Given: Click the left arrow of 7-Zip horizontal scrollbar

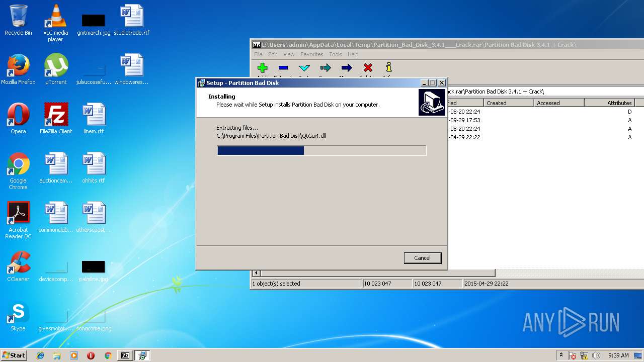Looking at the screenshot, I should pyautogui.click(x=256, y=273).
